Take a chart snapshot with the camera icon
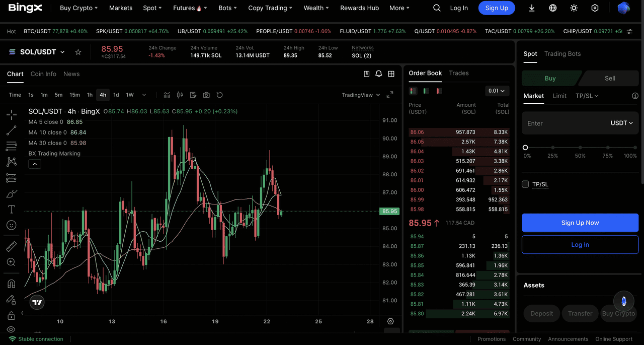 tap(206, 95)
